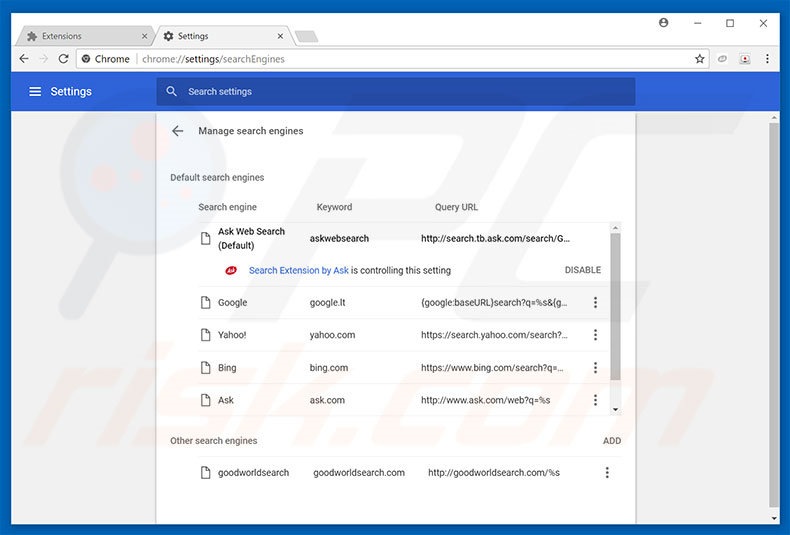Click page icon beside Ask Web Search
The height and width of the screenshot is (535, 790).
(x=206, y=238)
